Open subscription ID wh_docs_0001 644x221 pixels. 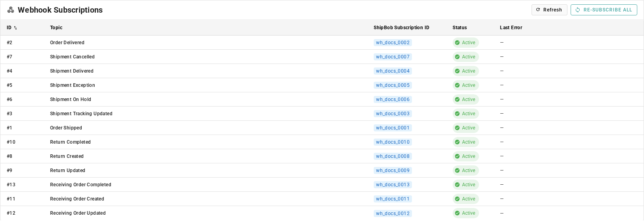click(x=393, y=128)
